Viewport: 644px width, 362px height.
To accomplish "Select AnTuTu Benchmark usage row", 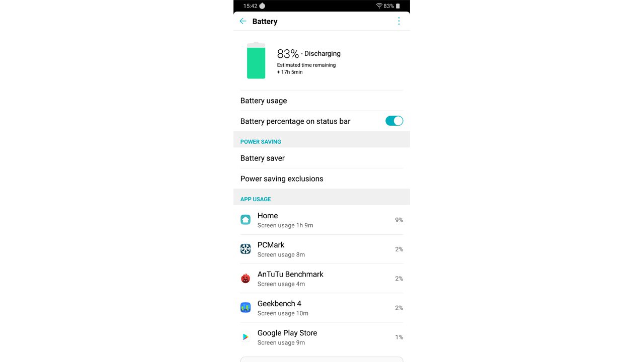I will (321, 279).
